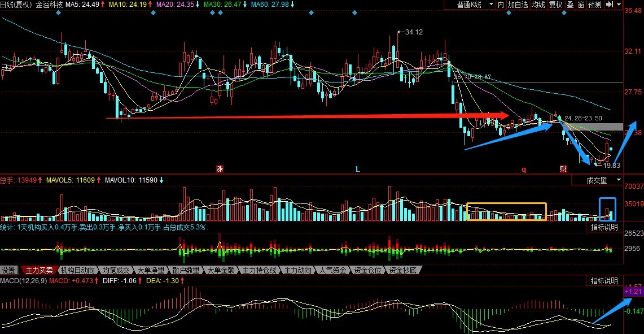Image resolution: width=644 pixels, height=334 pixels.
Task: Open 指标说明 for the MACD panel
Action: coord(604,281)
